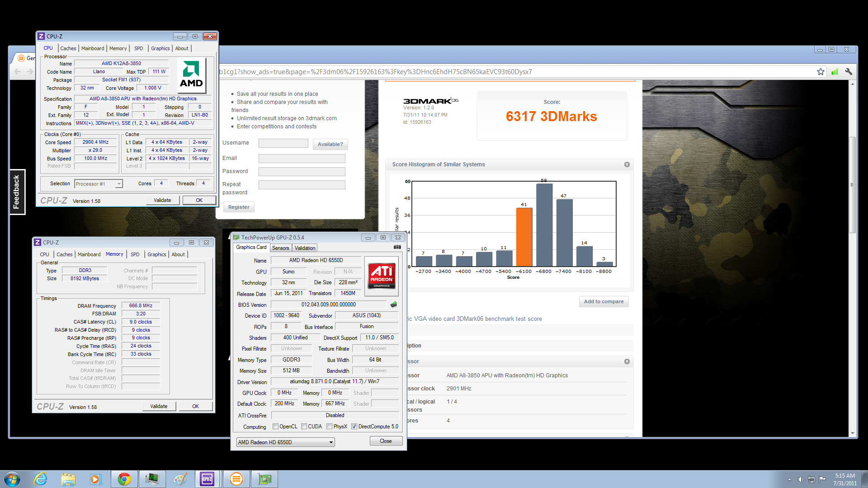868x488 pixels.
Task: Click the taskbar clock showing 5:15 AM
Action: point(845,479)
